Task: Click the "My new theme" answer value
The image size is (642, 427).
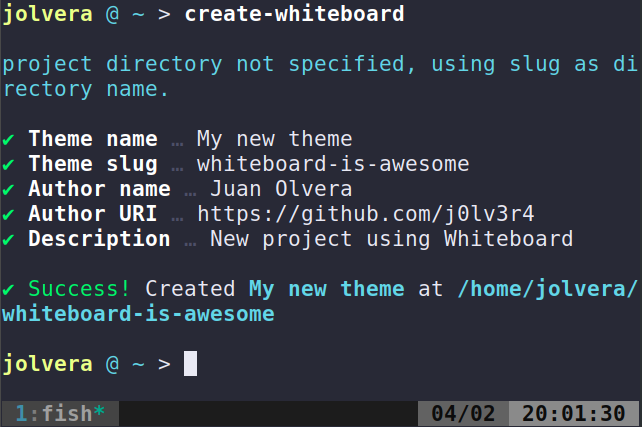Action: (274, 139)
